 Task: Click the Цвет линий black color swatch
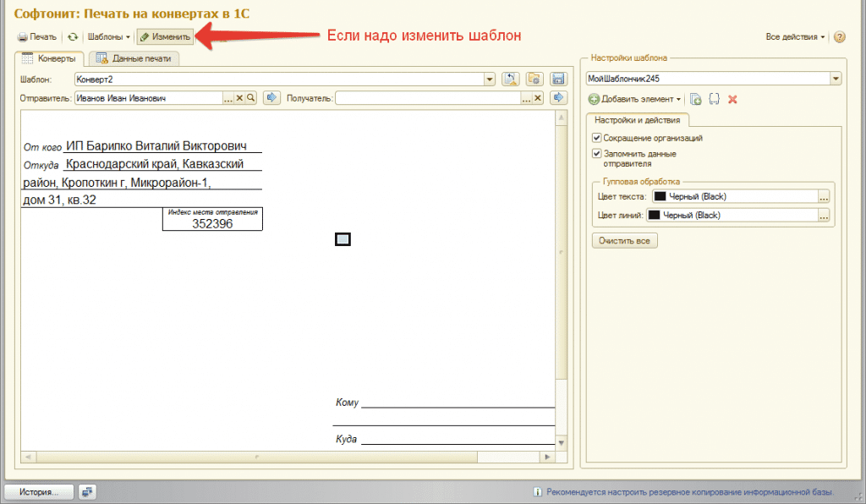(654, 216)
